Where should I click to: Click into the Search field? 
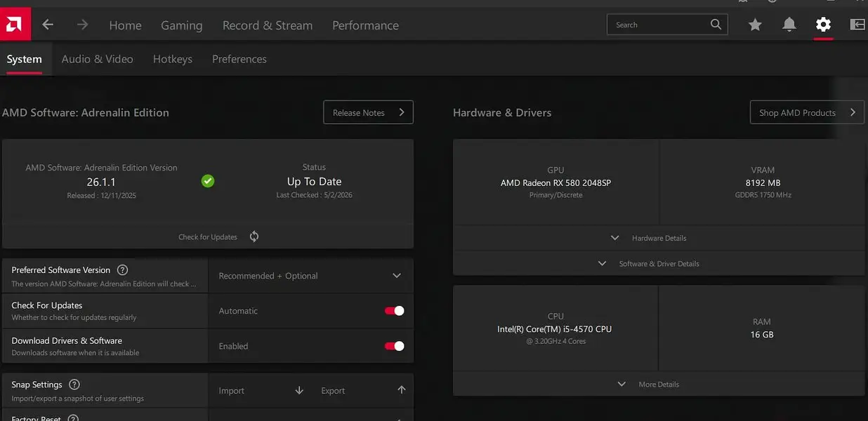point(667,25)
